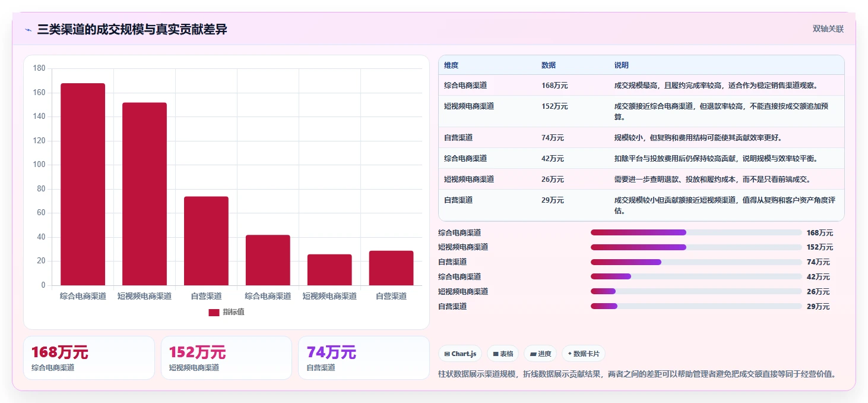Click the 152万元 cell in the table

coord(555,106)
